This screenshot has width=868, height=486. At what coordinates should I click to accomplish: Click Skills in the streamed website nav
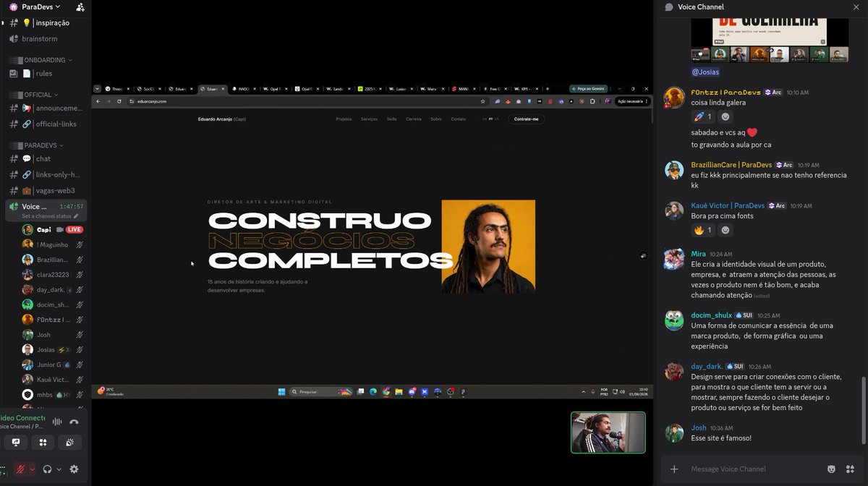[x=391, y=119]
